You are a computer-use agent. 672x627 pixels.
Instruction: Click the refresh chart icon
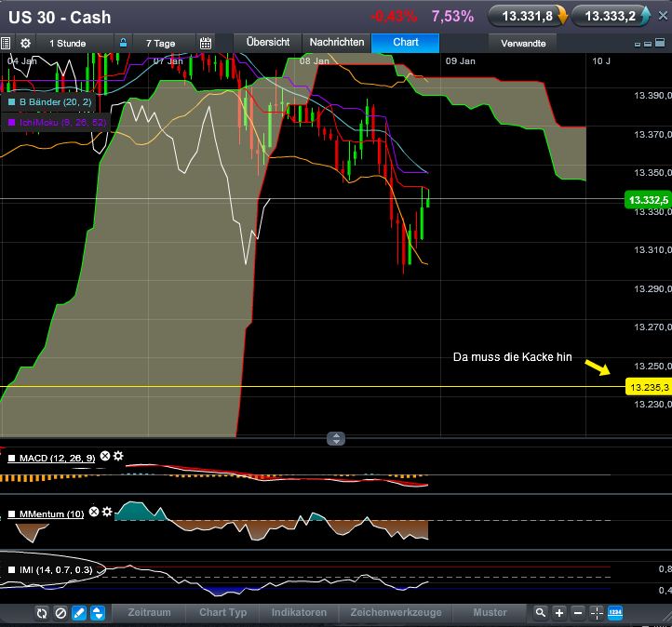tap(42, 613)
